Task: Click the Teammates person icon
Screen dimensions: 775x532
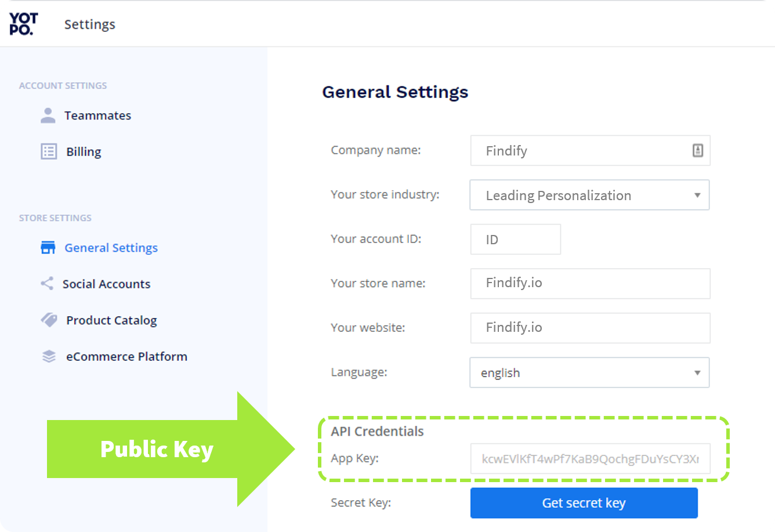Action: (48, 115)
